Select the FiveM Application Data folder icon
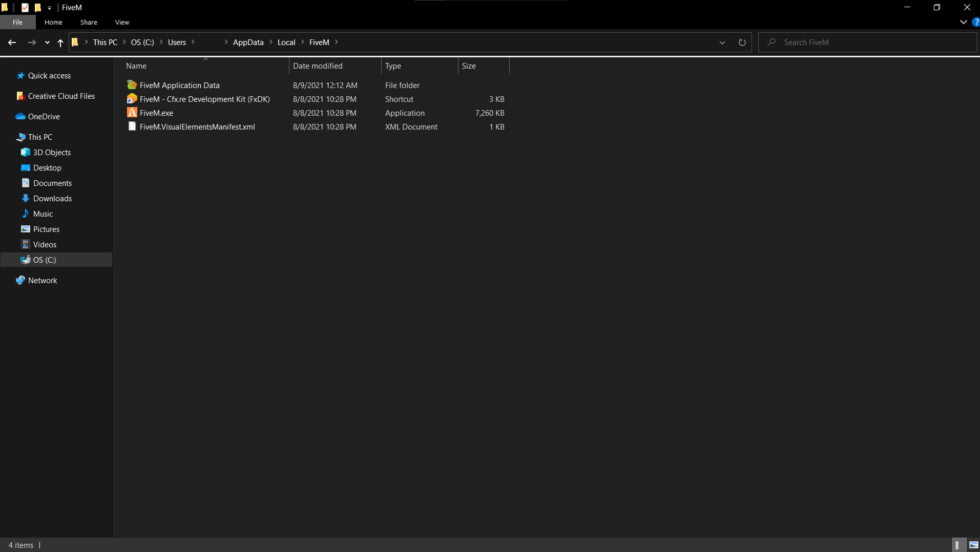980x552 pixels. click(132, 85)
